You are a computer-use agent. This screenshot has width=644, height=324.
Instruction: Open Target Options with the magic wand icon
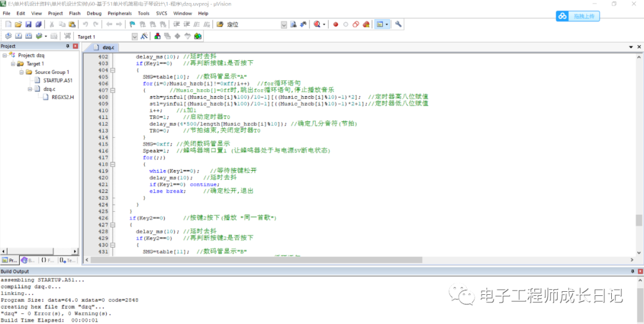click(143, 36)
